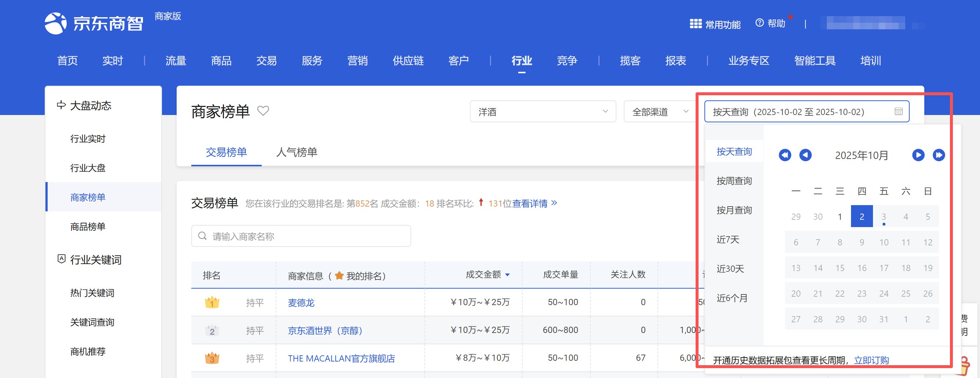Open 商机推荐 in the sidebar
Image resolution: width=980 pixels, height=378 pixels.
click(88, 351)
